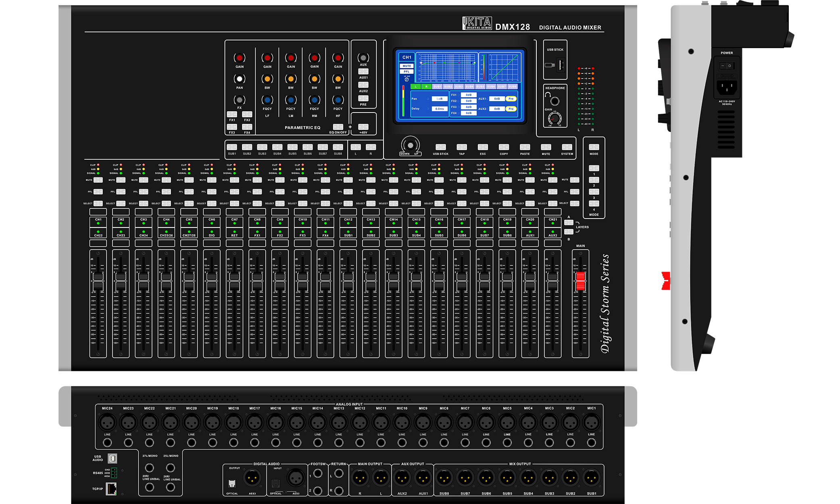Push the PASTE button
Viewport: 840px width, 504px height.
pos(525,147)
